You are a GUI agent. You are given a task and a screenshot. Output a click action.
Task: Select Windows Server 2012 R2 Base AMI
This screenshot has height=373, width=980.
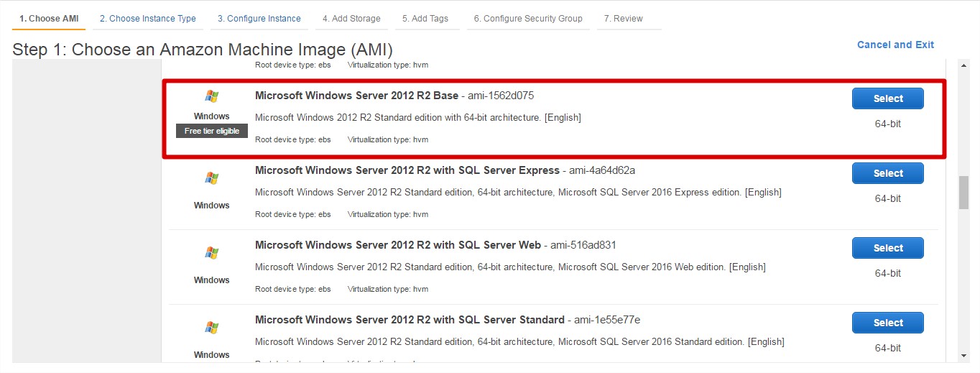click(888, 98)
